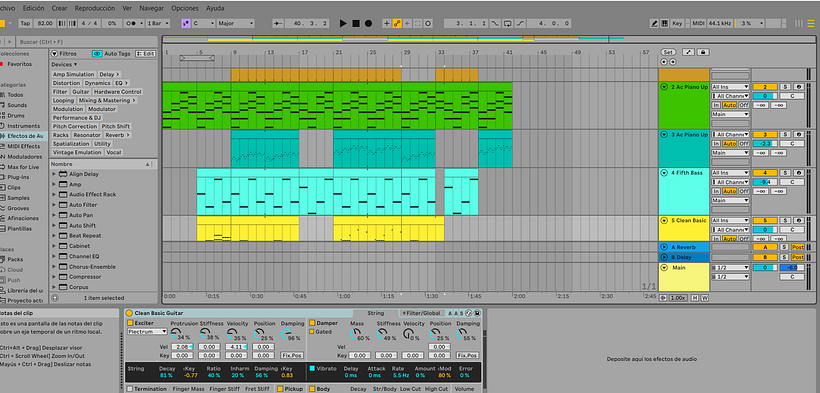Click the Lock Envelopes padlock icon
The height and width of the screenshot is (393, 820).
tap(703, 52)
